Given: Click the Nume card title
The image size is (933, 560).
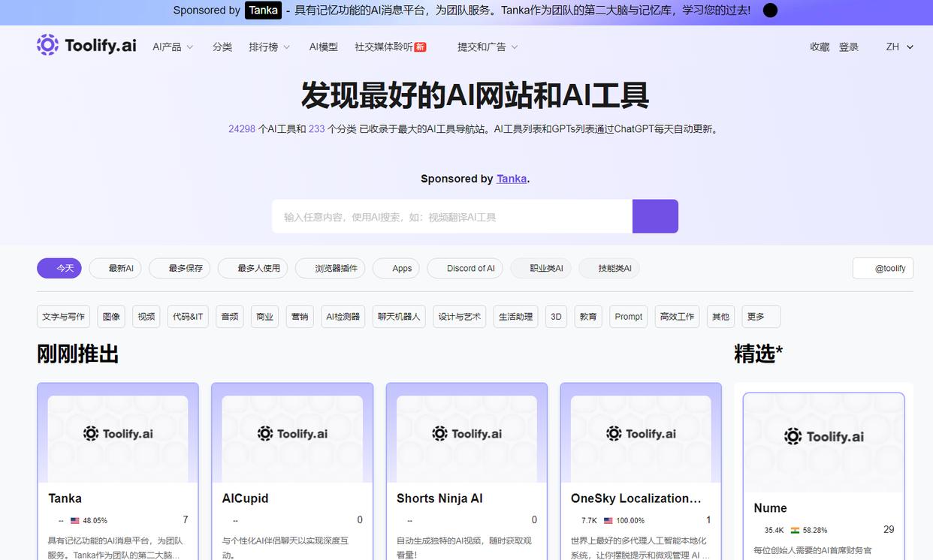Looking at the screenshot, I should (x=770, y=508).
